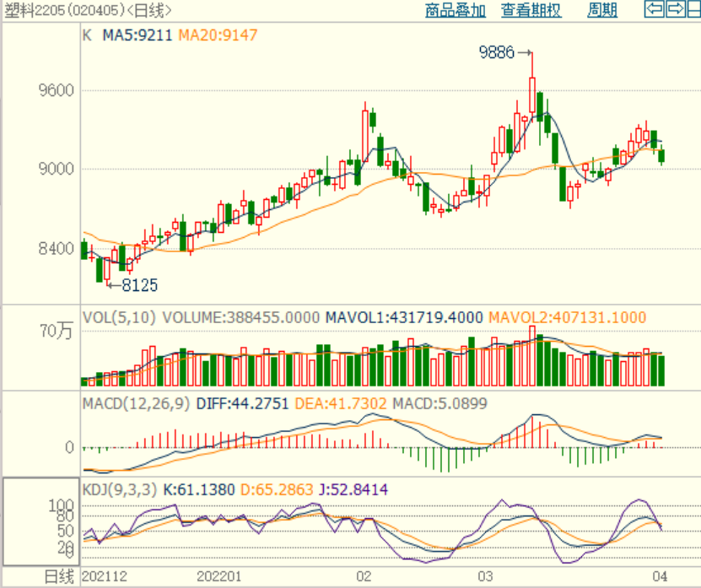The width and height of the screenshot is (701, 588).
Task: Click the left arrow navigation icon
Action: pos(654,10)
